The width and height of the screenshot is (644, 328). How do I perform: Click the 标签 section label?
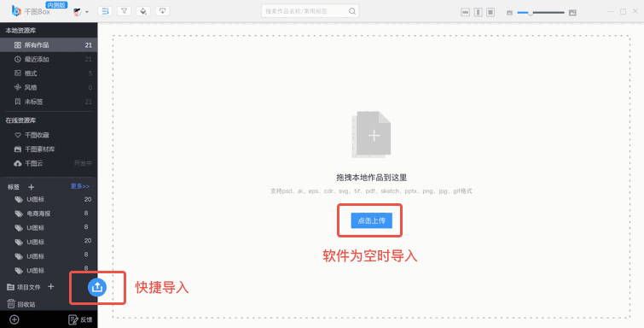click(x=14, y=187)
